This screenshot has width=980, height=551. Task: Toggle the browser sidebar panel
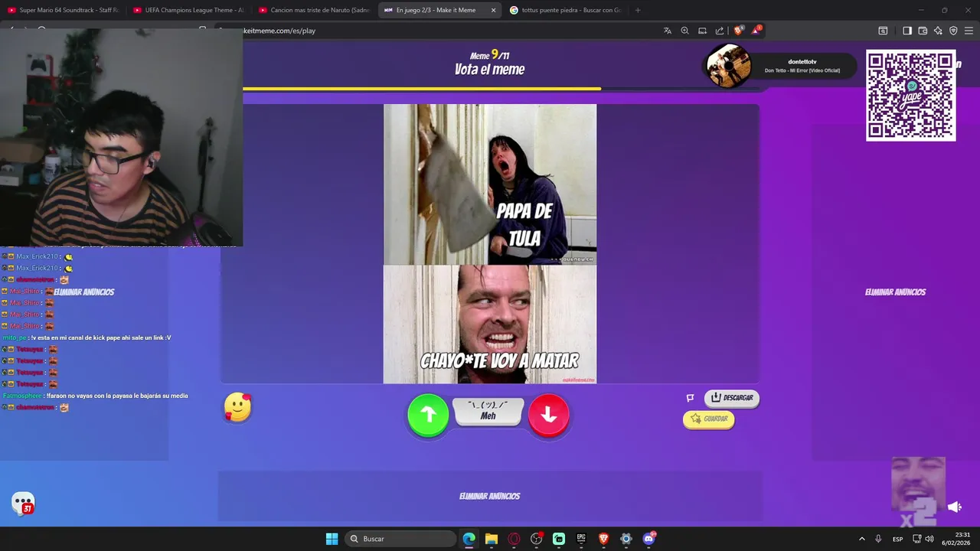906,31
